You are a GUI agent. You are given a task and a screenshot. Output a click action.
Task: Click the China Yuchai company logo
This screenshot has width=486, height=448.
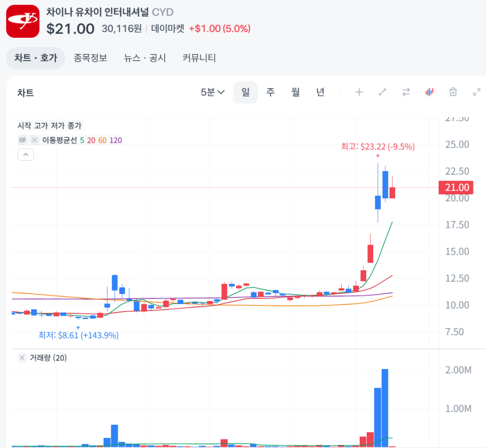pyautogui.click(x=23, y=21)
